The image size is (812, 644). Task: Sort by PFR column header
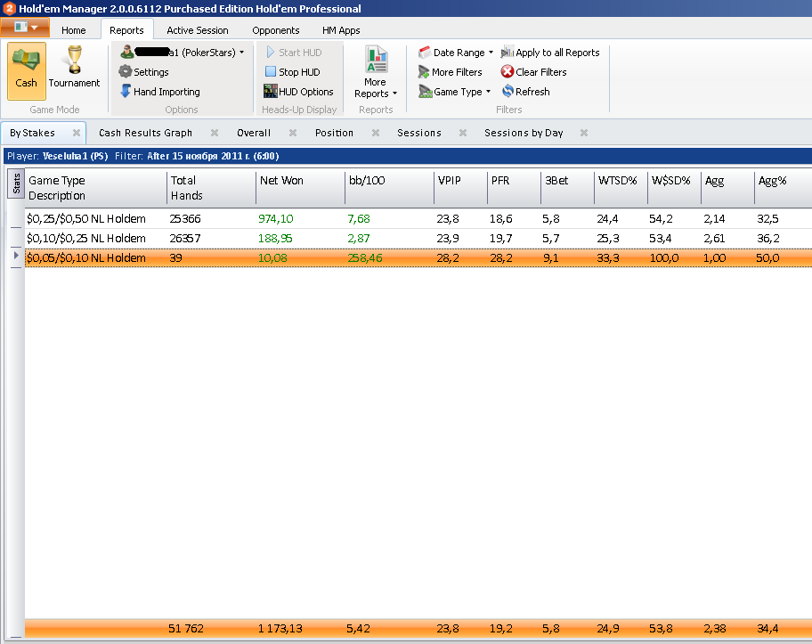pyautogui.click(x=514, y=188)
